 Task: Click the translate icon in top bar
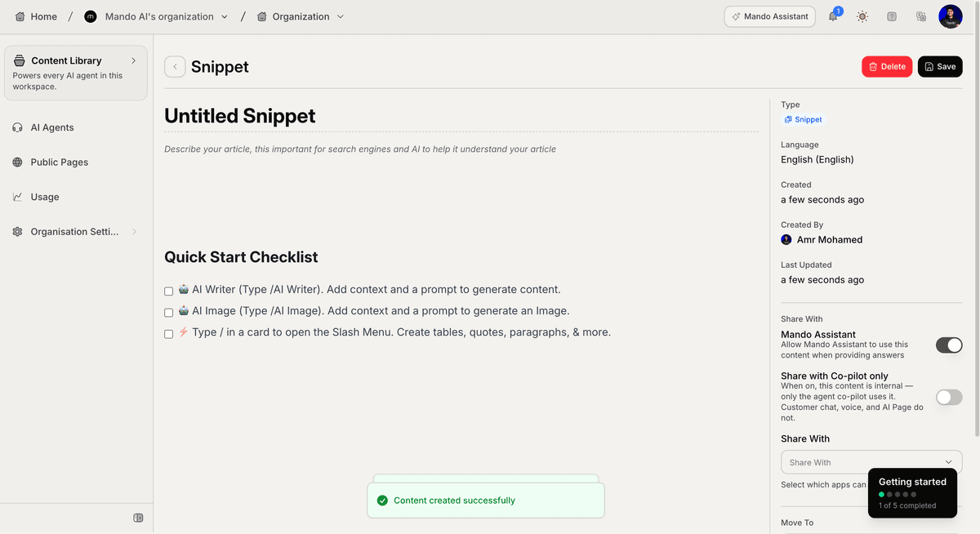coord(921,16)
